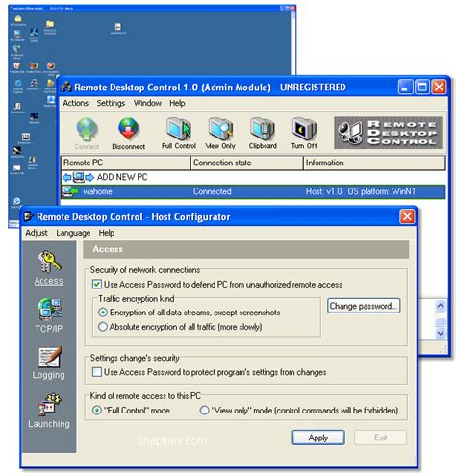Open the Clipboard toolbar icon
Image resolution: width=456 pixels, height=476 pixels.
click(x=263, y=129)
